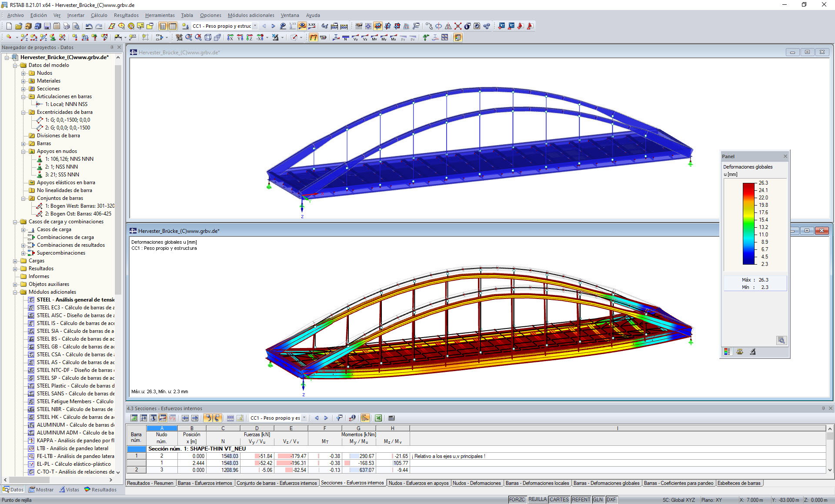
Task: Toggle the isometric view icon
Action: [x=207, y=37]
